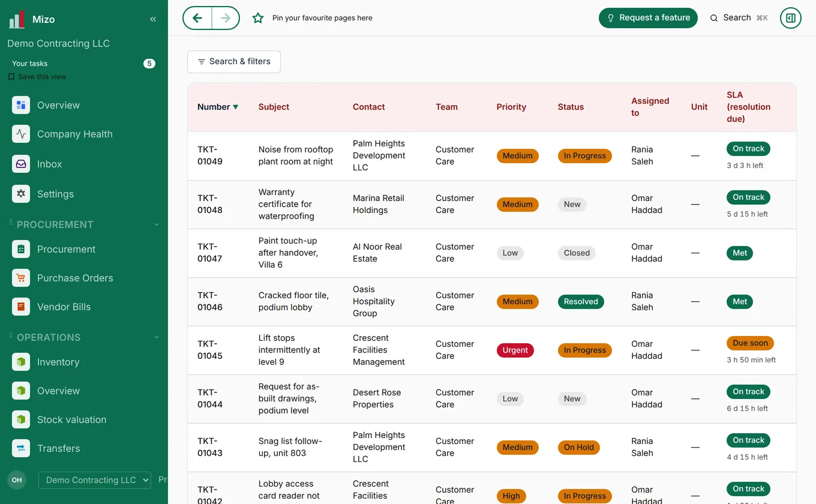
Task: Click the Status column header
Action: 571,107
